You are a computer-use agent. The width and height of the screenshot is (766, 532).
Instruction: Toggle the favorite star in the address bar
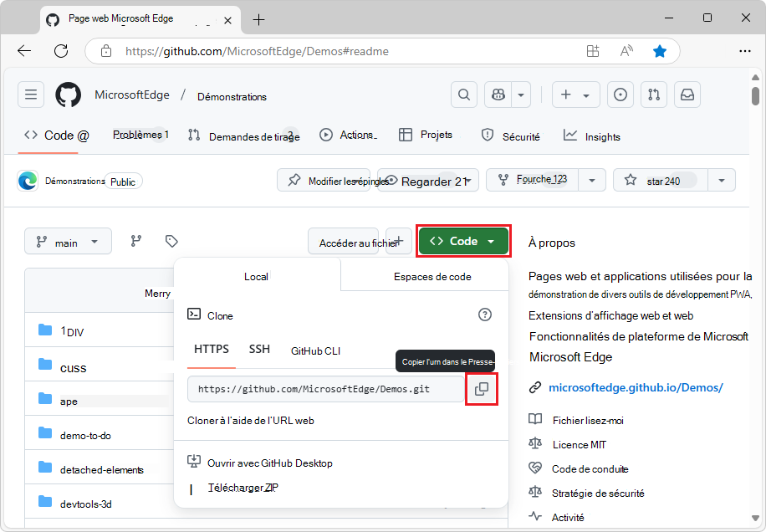660,50
